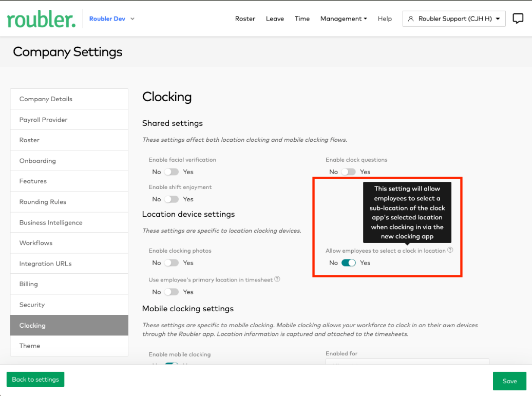Select Business Intelligence in settings sidebar

pos(69,222)
